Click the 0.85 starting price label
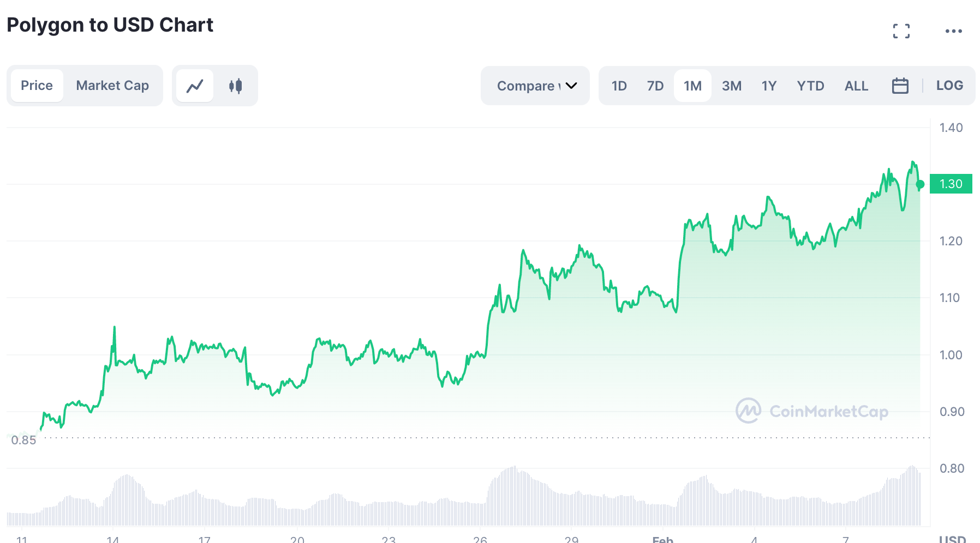The height and width of the screenshot is (543, 980). click(23, 440)
